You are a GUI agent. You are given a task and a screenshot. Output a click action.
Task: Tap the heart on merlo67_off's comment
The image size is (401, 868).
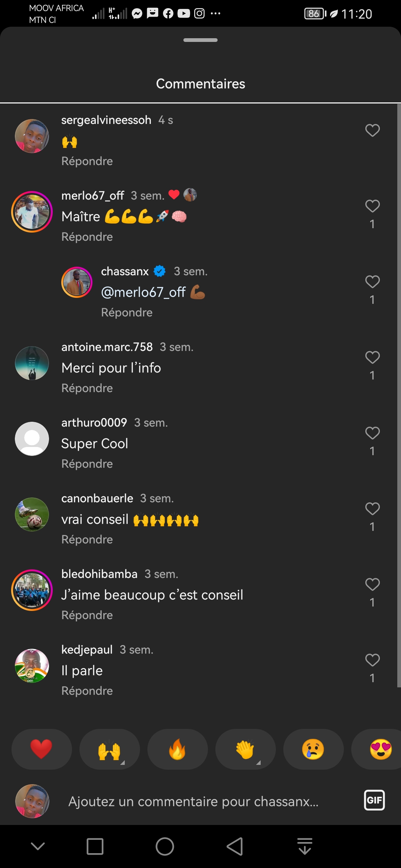coord(372,206)
